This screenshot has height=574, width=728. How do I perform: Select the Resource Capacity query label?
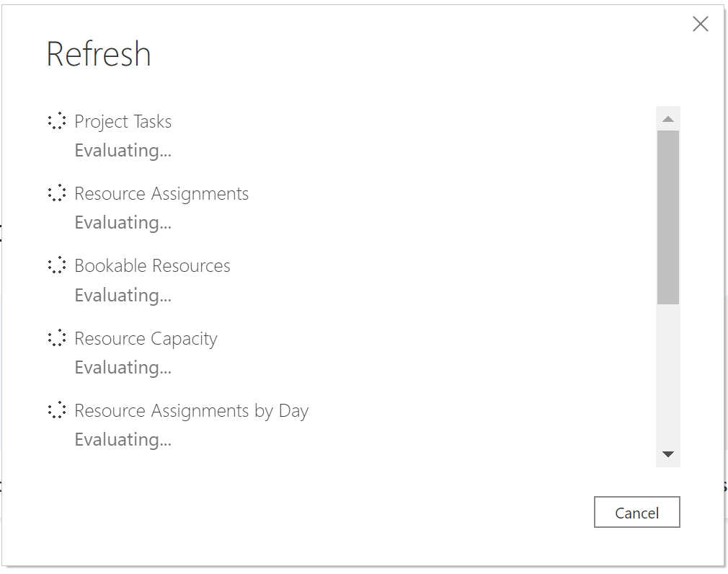pos(146,338)
